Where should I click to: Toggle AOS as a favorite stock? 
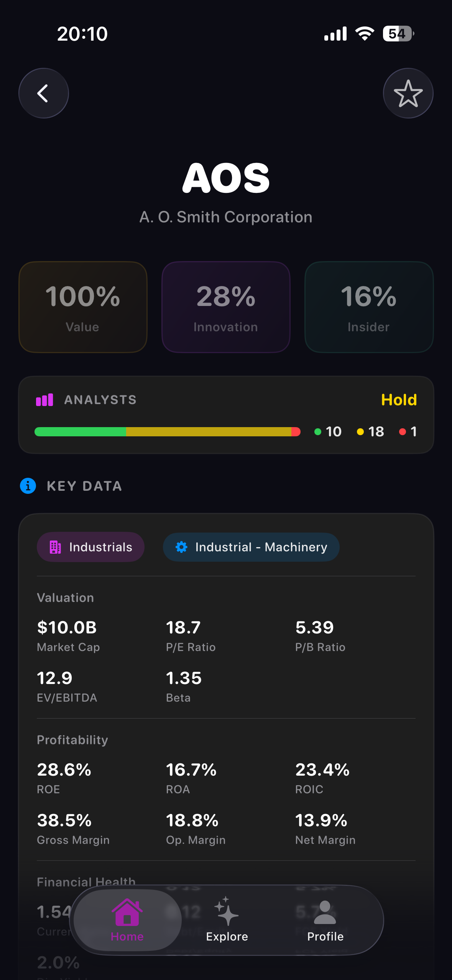408,93
